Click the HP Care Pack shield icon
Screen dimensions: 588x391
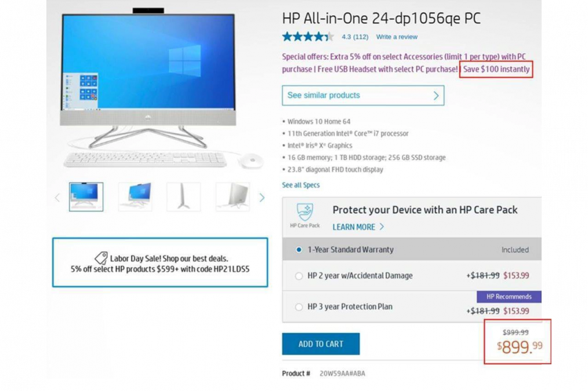305,211
